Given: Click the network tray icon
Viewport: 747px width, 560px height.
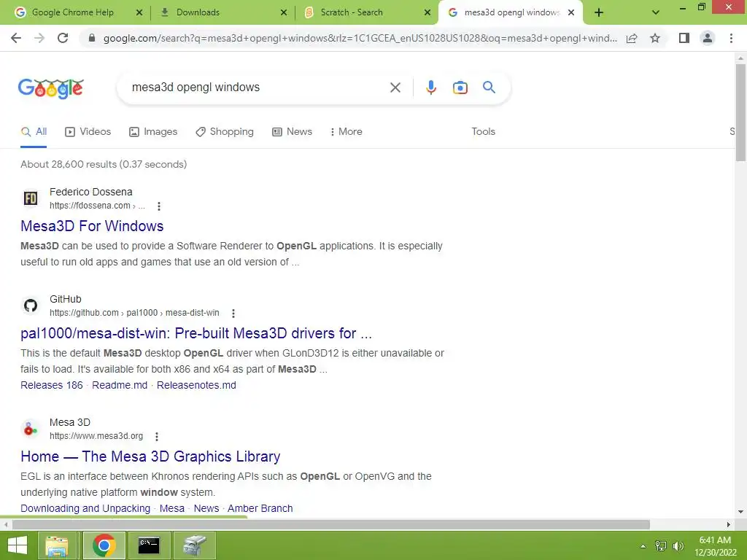Looking at the screenshot, I should (660, 546).
